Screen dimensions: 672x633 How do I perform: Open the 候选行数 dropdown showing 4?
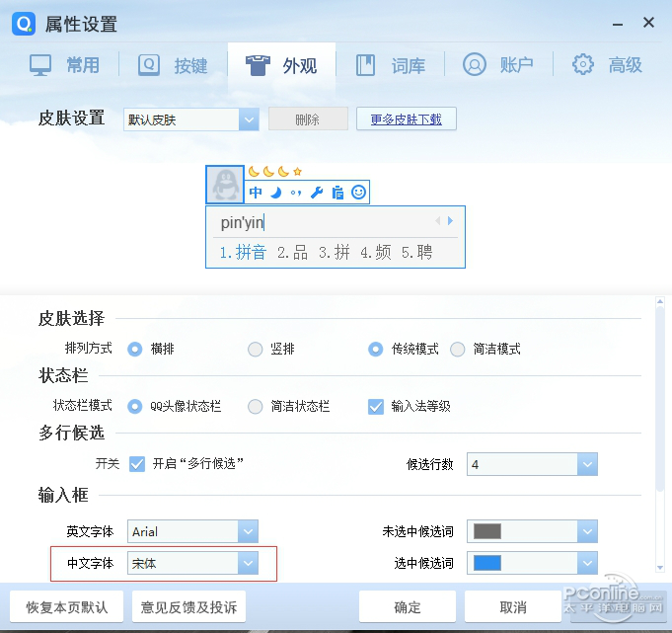tap(532, 464)
